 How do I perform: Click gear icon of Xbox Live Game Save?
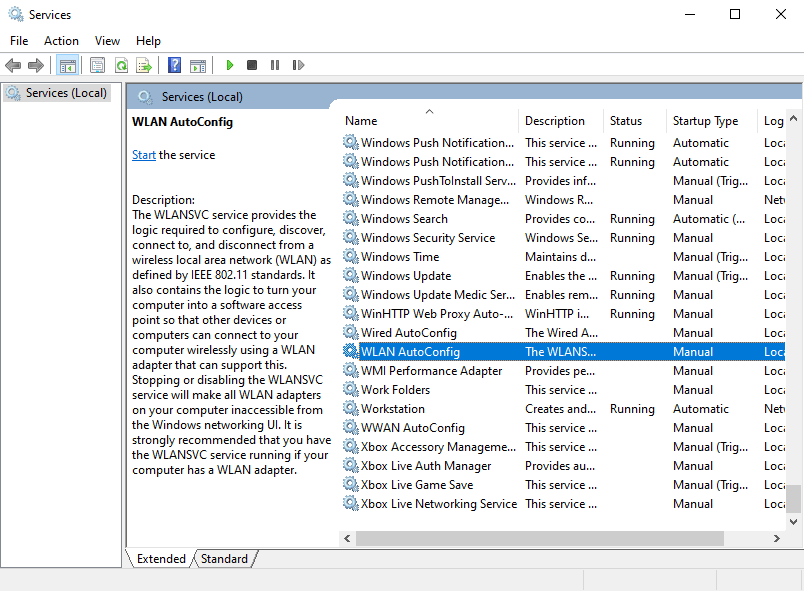pyautogui.click(x=351, y=484)
